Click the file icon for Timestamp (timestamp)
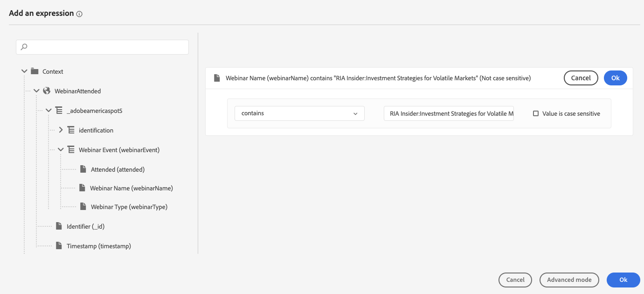644x294 pixels. tap(59, 245)
